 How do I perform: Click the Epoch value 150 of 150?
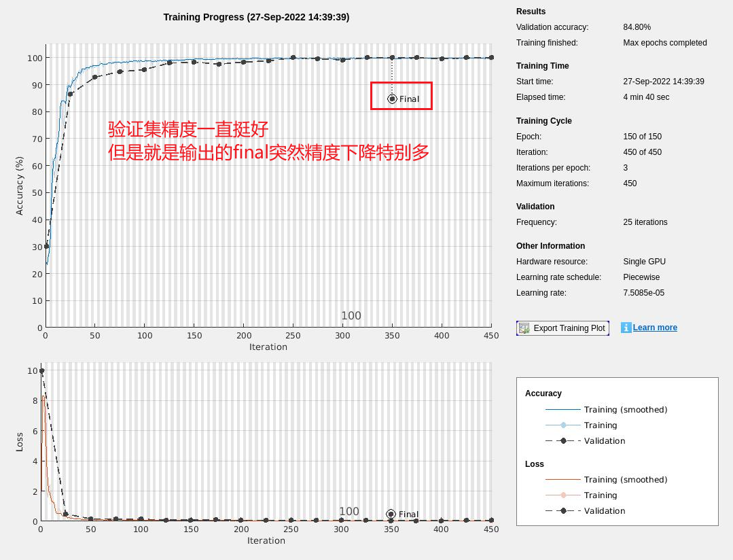click(x=643, y=136)
